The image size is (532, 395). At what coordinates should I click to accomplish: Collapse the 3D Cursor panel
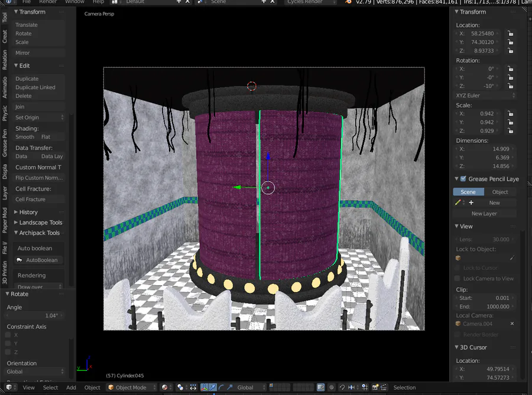click(457, 347)
